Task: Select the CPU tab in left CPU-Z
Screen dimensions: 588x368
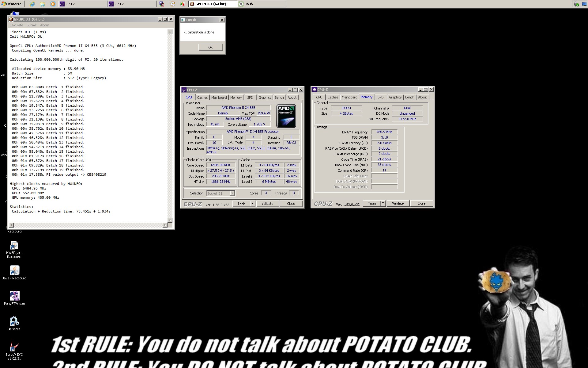Action: coord(189,97)
